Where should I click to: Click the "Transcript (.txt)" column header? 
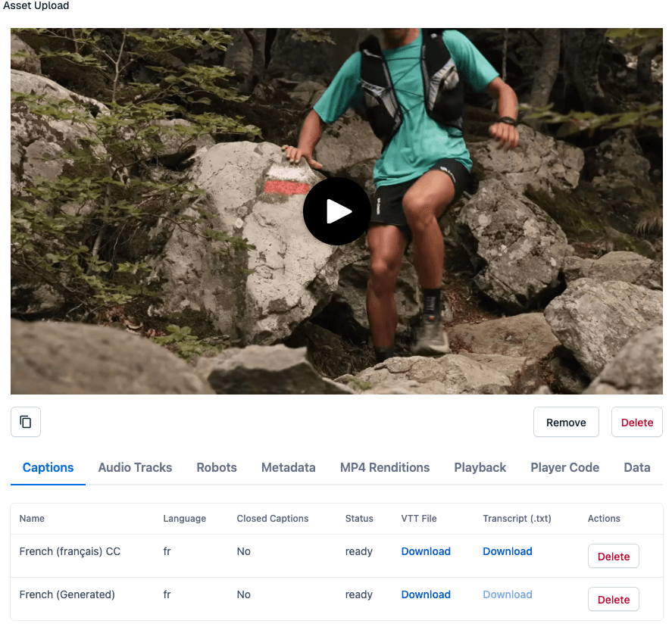pyautogui.click(x=517, y=518)
